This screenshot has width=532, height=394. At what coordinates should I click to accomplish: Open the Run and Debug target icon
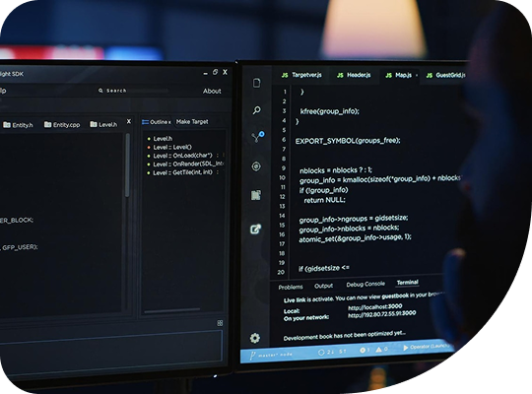pyautogui.click(x=256, y=166)
